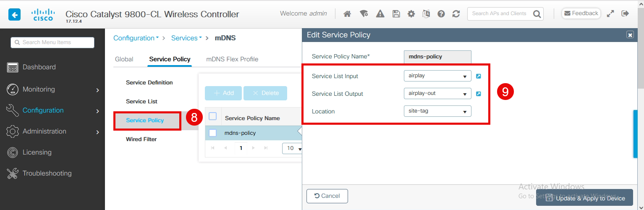This screenshot has height=210, width=644.
Task: Open the Location site-tag dropdown
Action: pos(437,111)
